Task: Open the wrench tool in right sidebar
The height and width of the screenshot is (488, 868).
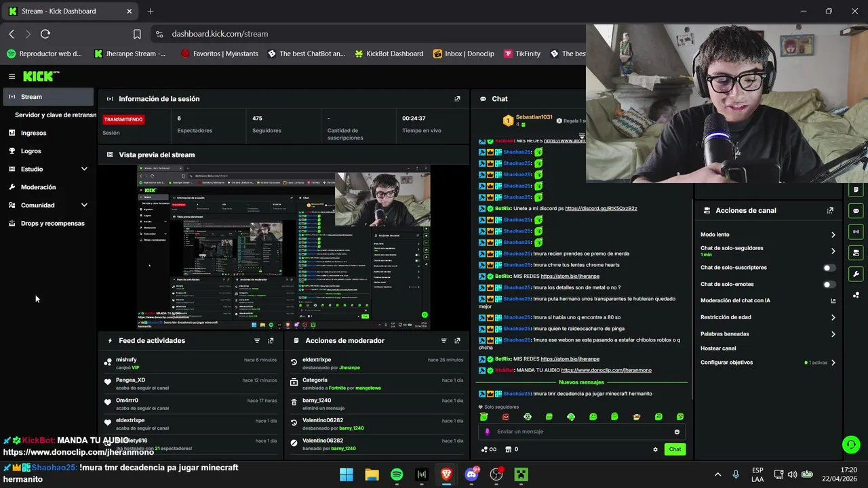Action: coord(856,274)
